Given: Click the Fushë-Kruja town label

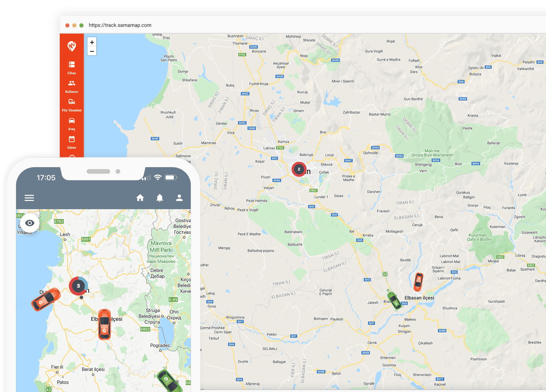Looking at the screenshot, I should (x=259, y=84).
